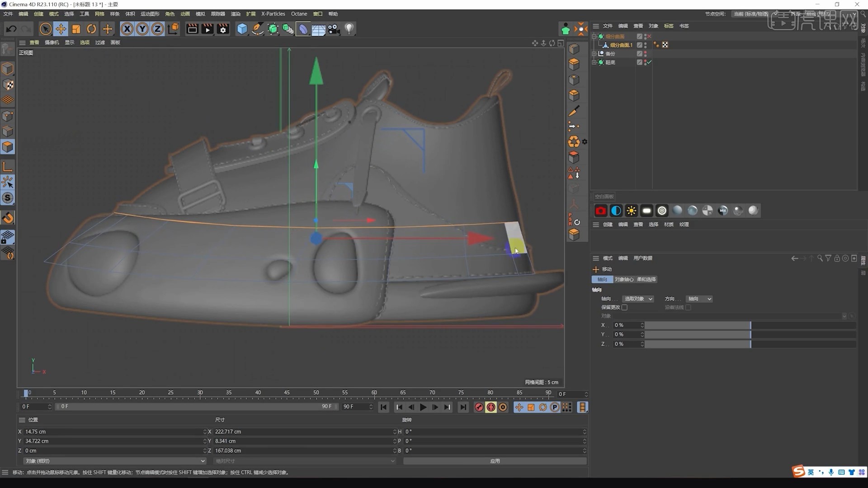Viewport: 868px width, 488px height.
Task: Toggle the visibility dot of the 备份 object
Action: pos(645,52)
